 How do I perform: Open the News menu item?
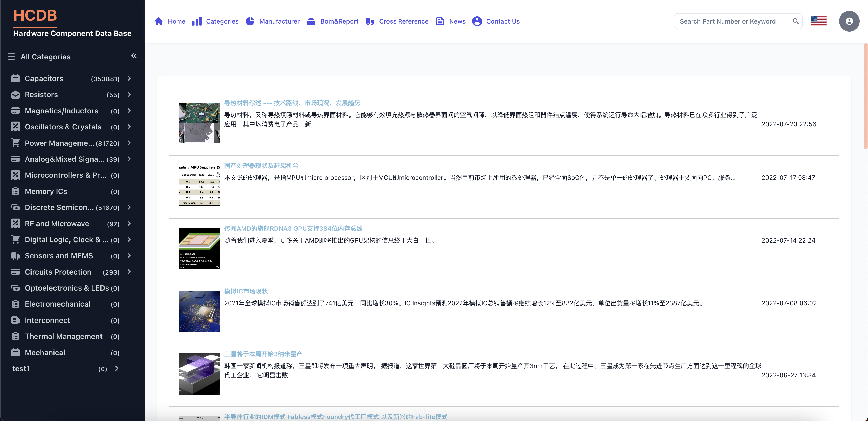click(x=457, y=21)
